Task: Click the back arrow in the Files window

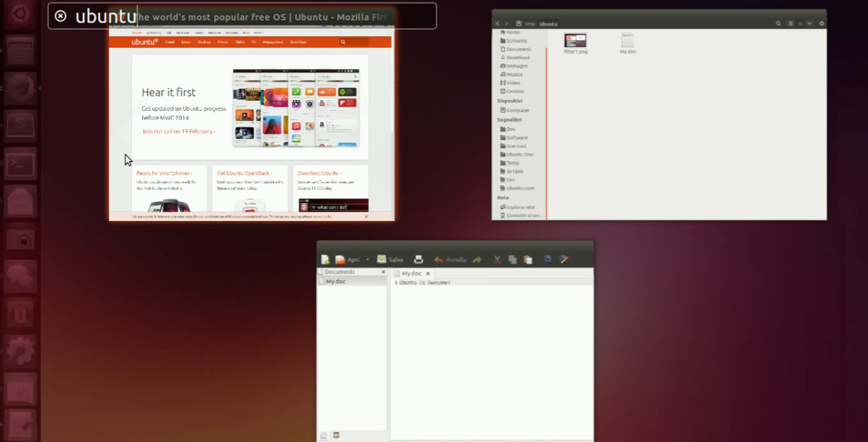Action: [x=498, y=24]
